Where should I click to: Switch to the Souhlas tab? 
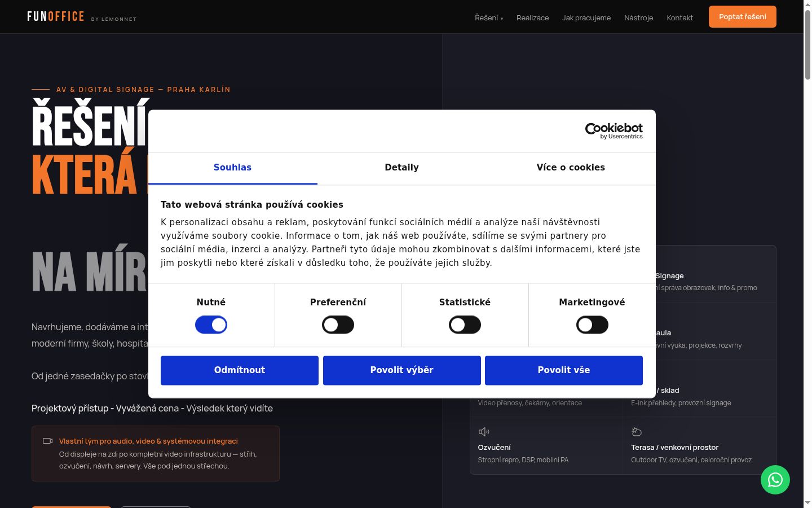(x=232, y=168)
